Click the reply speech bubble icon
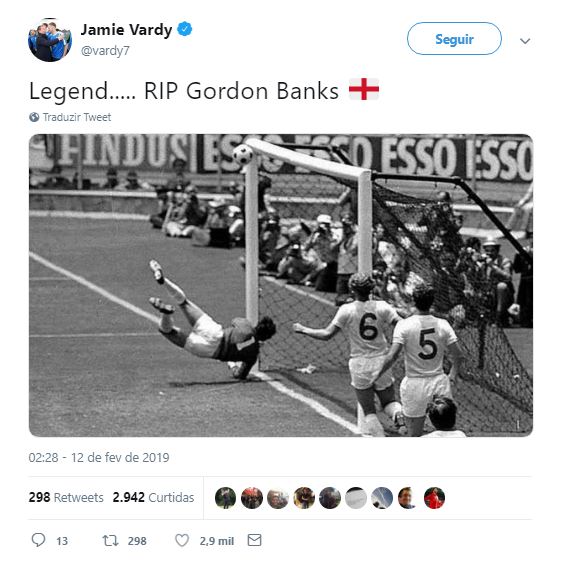 [38, 540]
